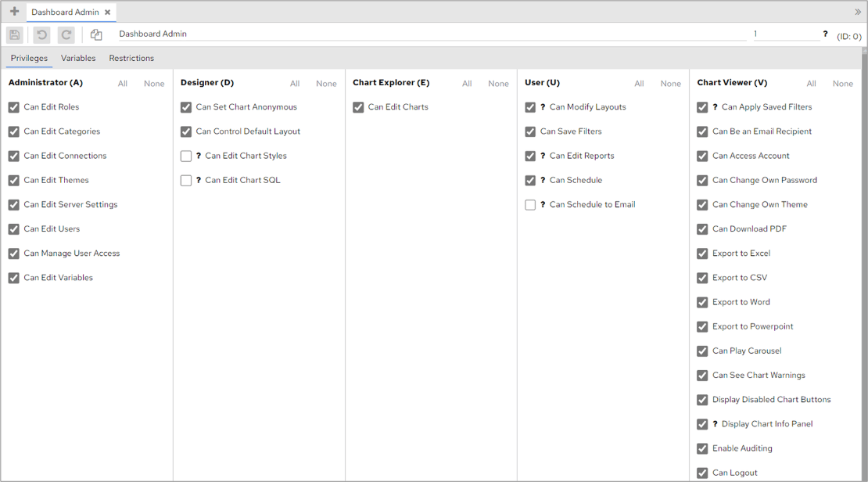868x482 pixels.
Task: Enable Can Edit Chart Styles checkbox
Action: click(x=186, y=156)
